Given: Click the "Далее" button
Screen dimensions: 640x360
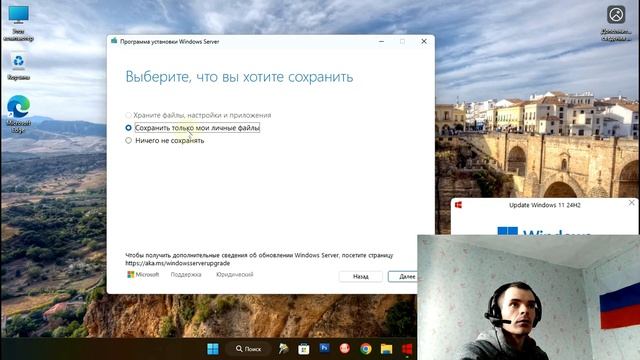Looking at the screenshot, I should 403,277.
